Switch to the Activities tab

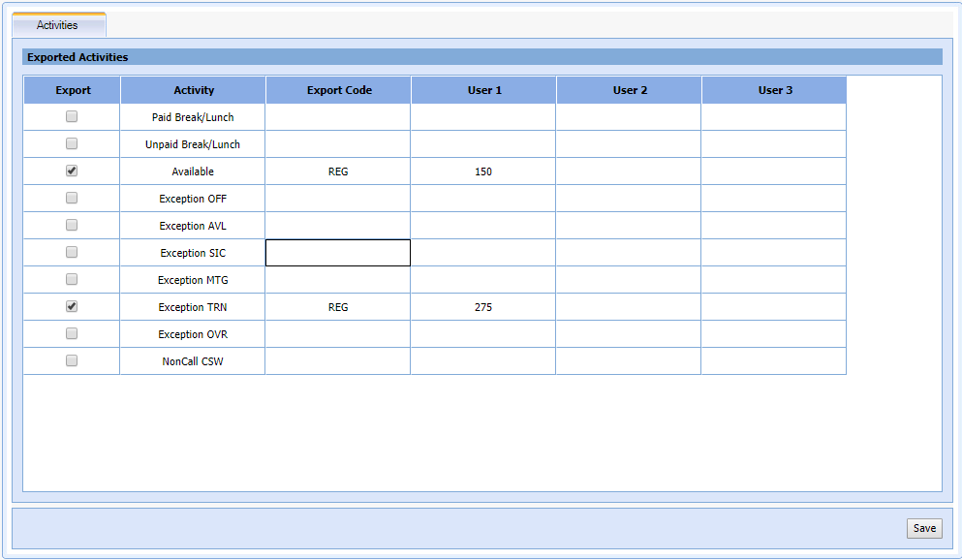(x=57, y=25)
